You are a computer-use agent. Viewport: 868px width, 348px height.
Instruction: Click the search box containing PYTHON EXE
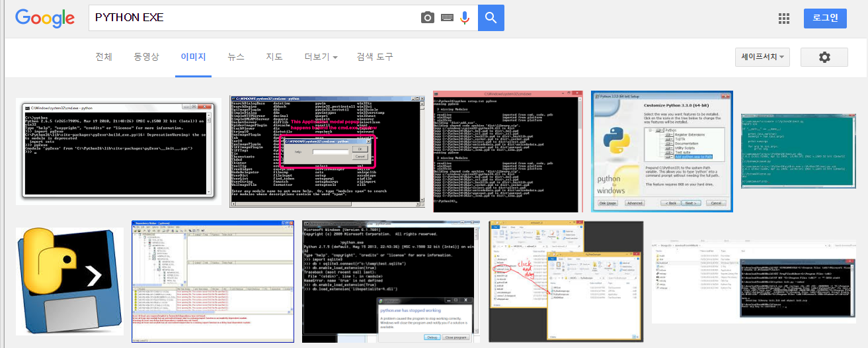pyautogui.click(x=255, y=18)
